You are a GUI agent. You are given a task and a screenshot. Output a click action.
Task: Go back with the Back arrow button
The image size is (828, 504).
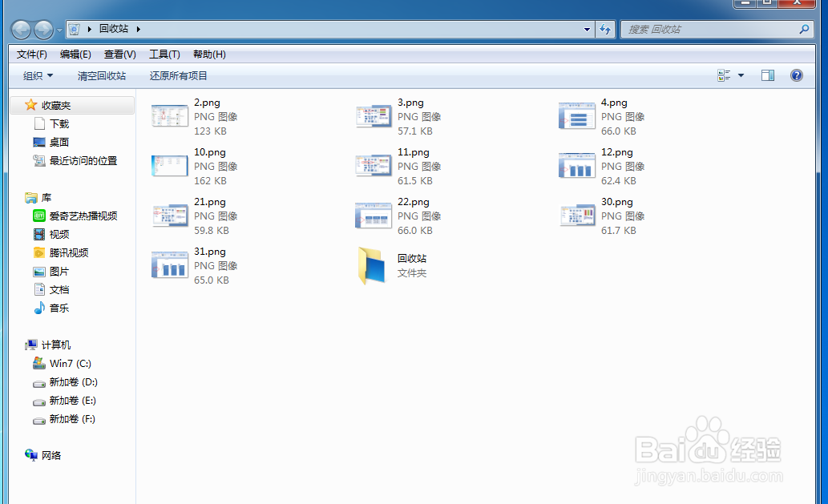(x=21, y=30)
